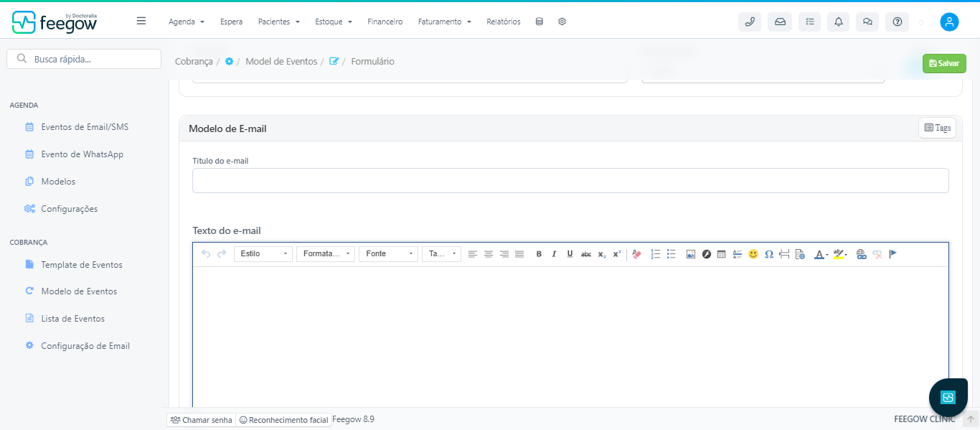Open Eventos de Email/SMS in sidebar

pos(85,127)
